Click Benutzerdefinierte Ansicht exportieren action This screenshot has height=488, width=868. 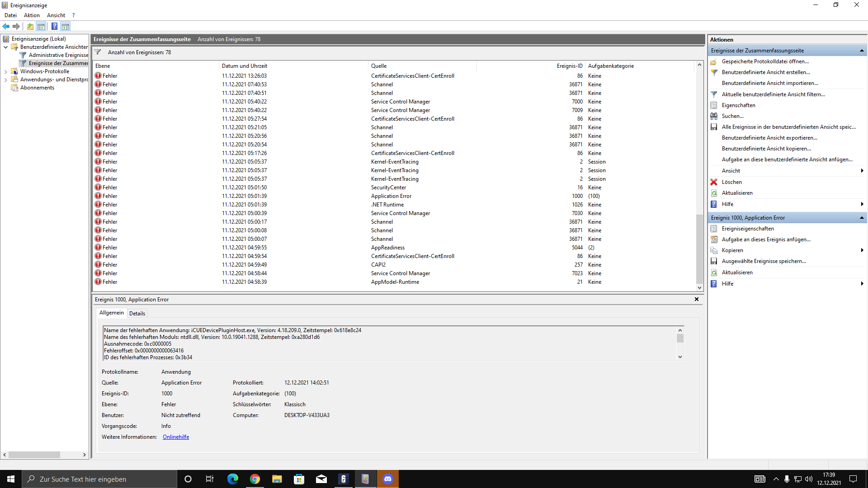769,138
